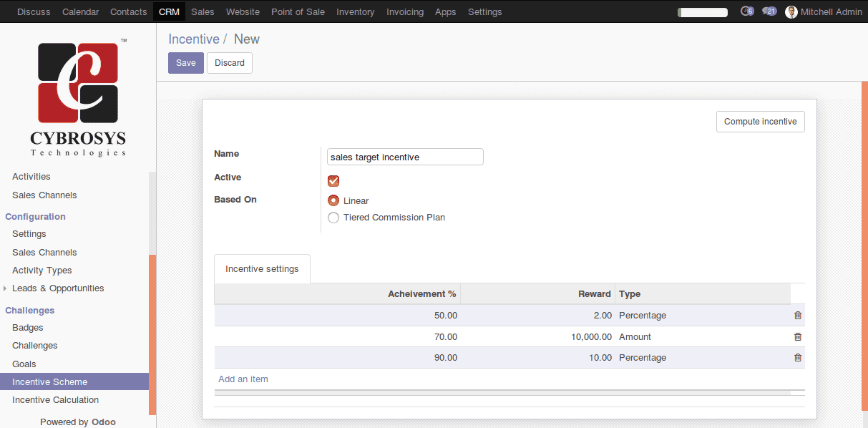Click the Compute incentive button
This screenshot has height=428, width=868.
760,122
